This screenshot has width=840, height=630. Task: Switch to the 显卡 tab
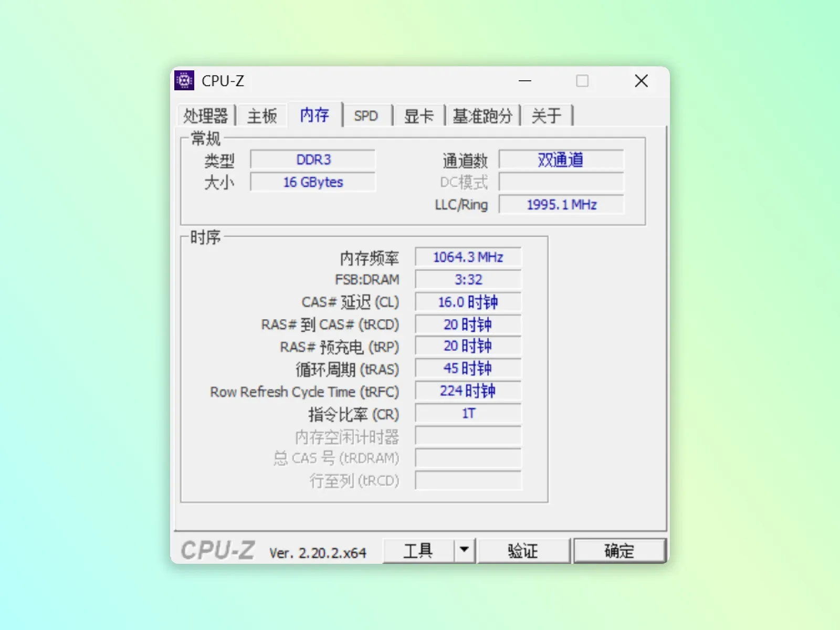click(419, 115)
